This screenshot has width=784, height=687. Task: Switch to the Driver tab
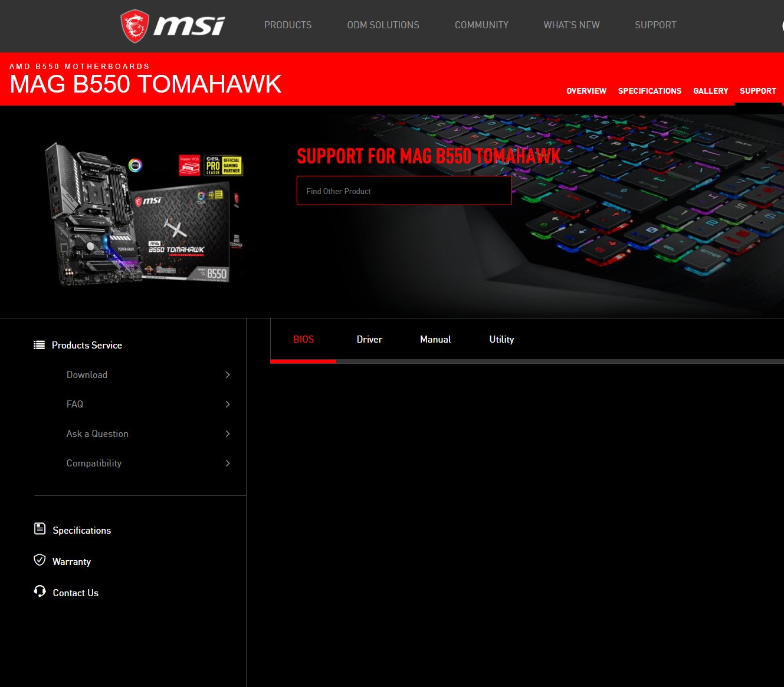(x=369, y=340)
